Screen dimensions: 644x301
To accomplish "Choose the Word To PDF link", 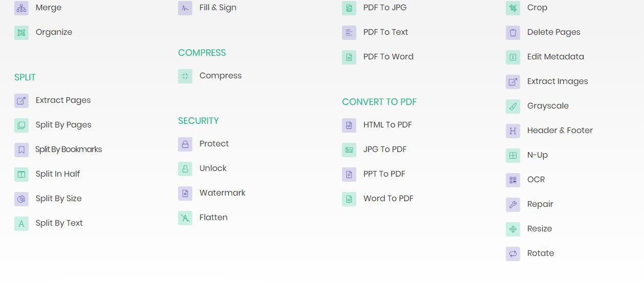I will click(x=388, y=199).
